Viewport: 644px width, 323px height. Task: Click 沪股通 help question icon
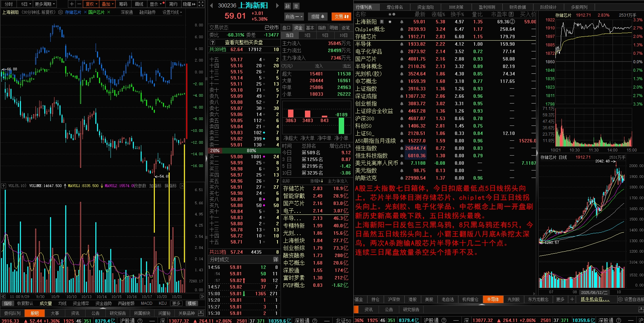tap(140, 321)
